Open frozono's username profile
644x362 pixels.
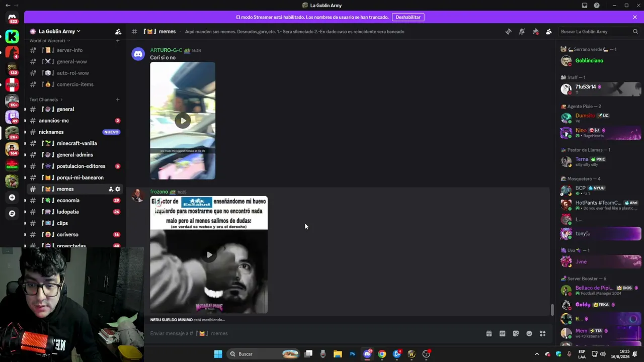159,192
